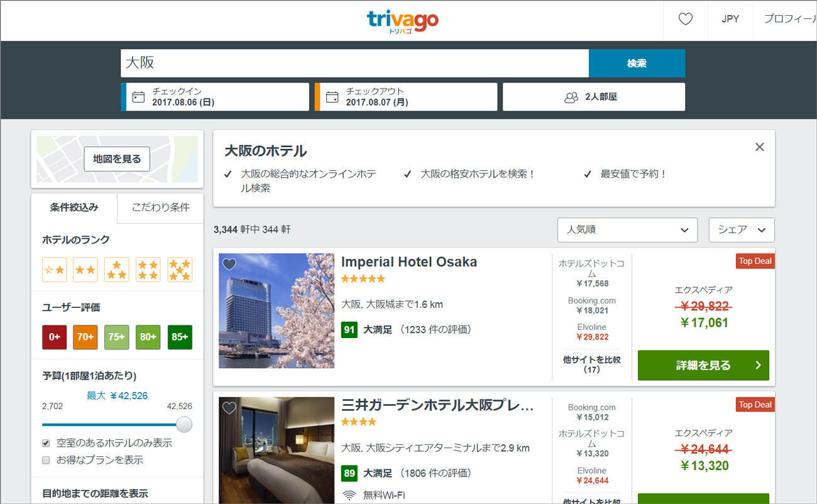This screenshot has height=504, width=817.
Task: Click the check-in calendar icon
Action: pos(138,97)
